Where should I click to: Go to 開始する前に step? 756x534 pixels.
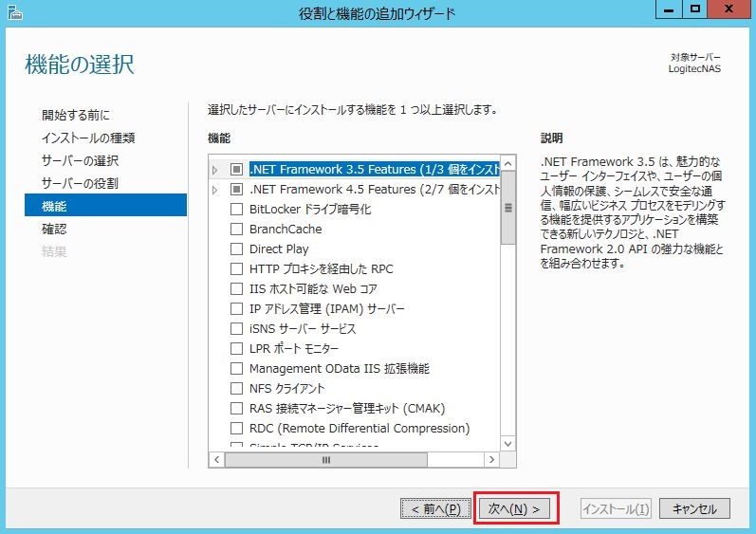point(76,115)
